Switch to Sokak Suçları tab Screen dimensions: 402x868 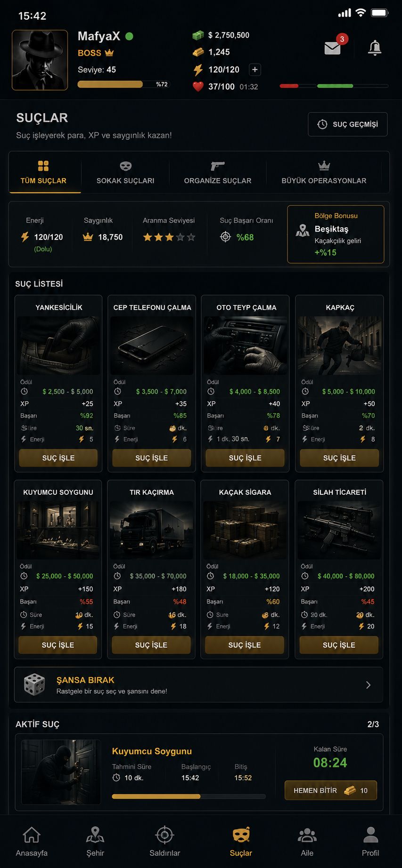pos(125,173)
